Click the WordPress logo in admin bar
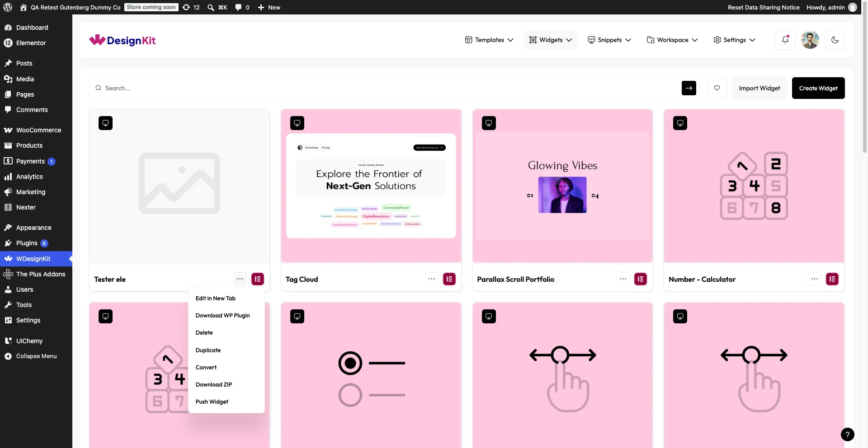The image size is (868, 448). tap(8, 7)
